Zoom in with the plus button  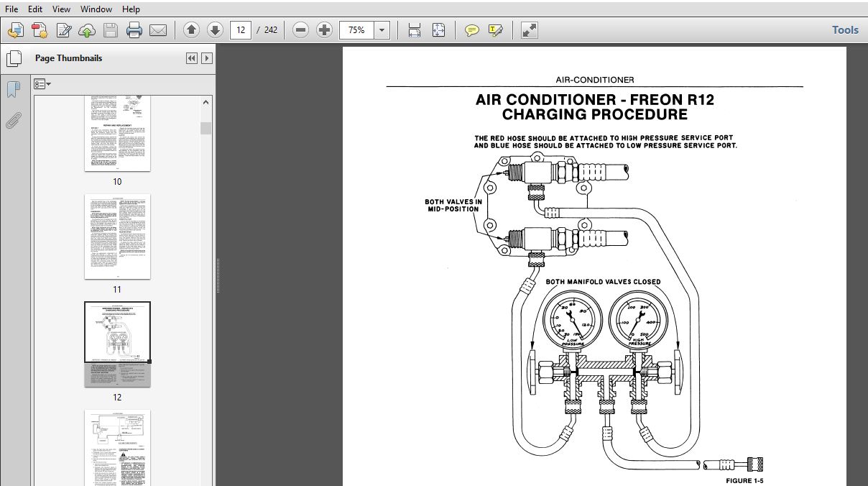coord(325,30)
